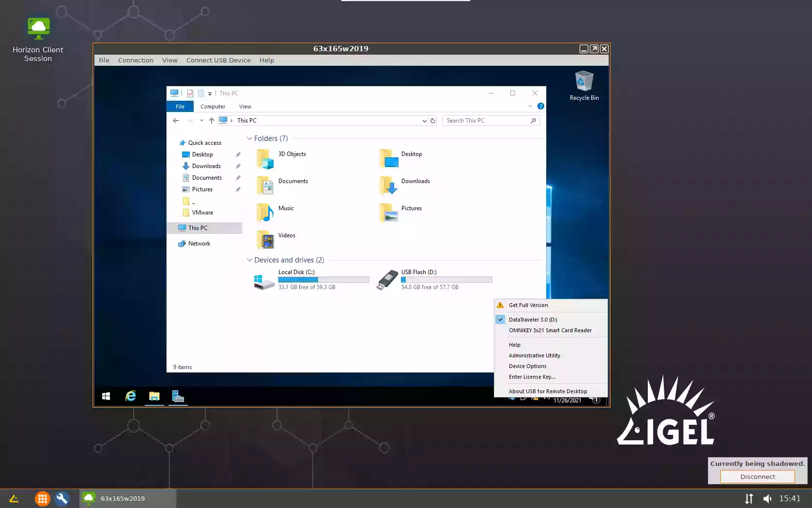
Task: Open the Pictures folder in Folders group
Action: (400, 213)
